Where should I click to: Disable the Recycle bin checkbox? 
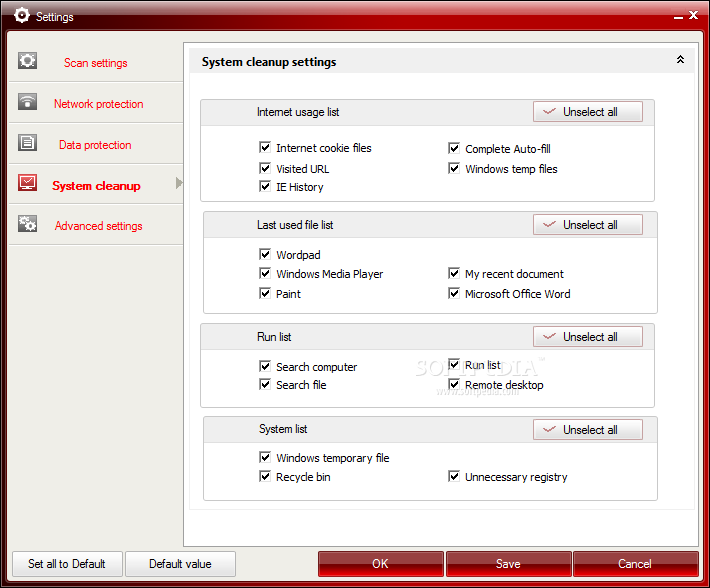click(265, 477)
